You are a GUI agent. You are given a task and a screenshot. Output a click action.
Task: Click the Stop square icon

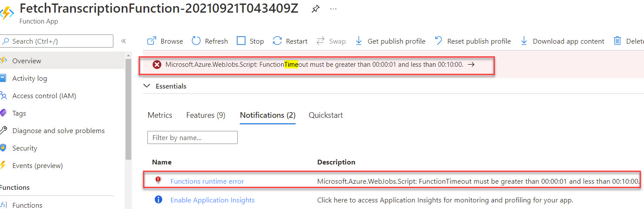(241, 41)
